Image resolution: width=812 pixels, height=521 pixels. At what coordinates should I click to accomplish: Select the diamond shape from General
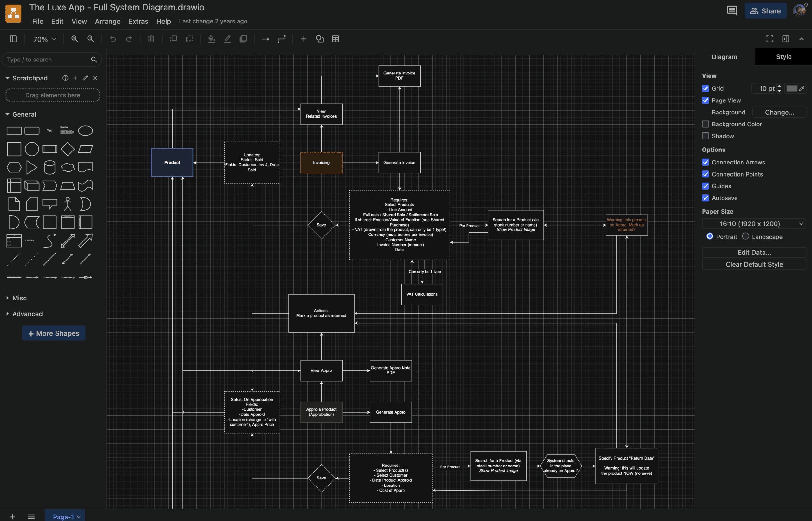pyautogui.click(x=67, y=149)
